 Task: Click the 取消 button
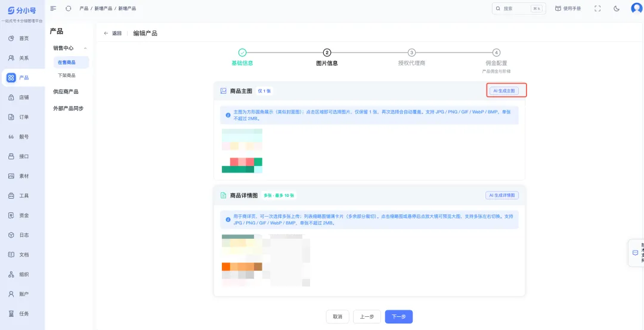coord(338,317)
